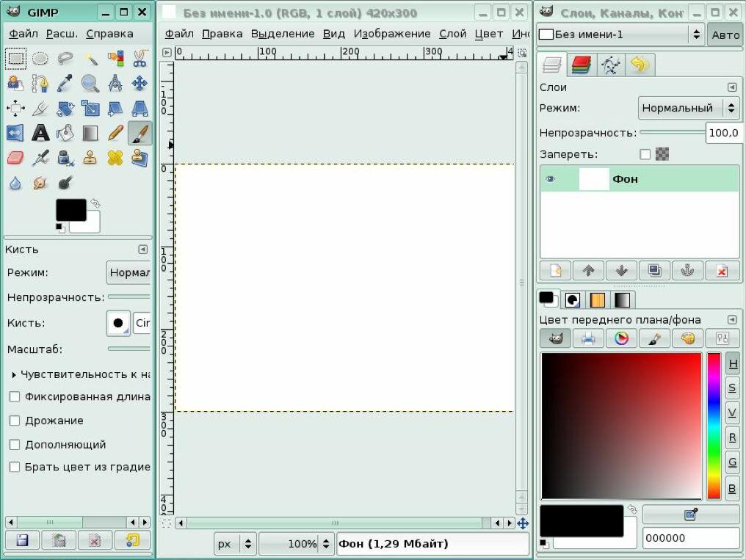Image resolution: width=746 pixels, height=560 pixels.
Task: Select the Ellipse Select tool
Action: [x=40, y=59]
